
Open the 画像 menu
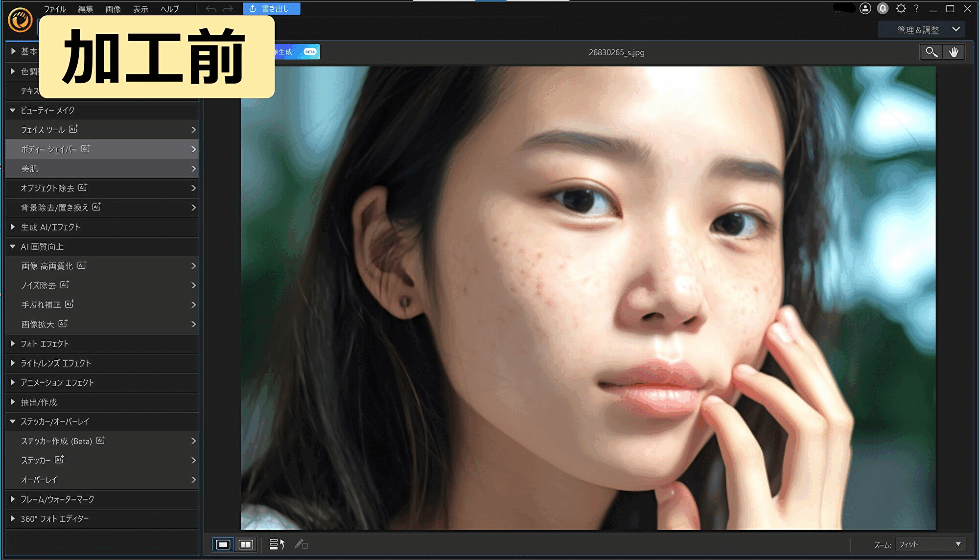pyautogui.click(x=113, y=8)
